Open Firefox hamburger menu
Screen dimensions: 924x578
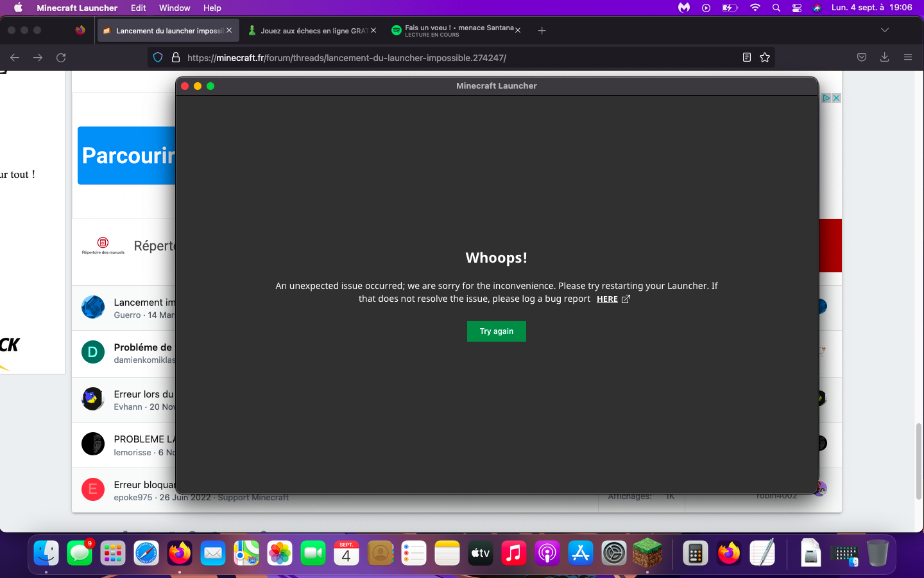pyautogui.click(x=908, y=58)
